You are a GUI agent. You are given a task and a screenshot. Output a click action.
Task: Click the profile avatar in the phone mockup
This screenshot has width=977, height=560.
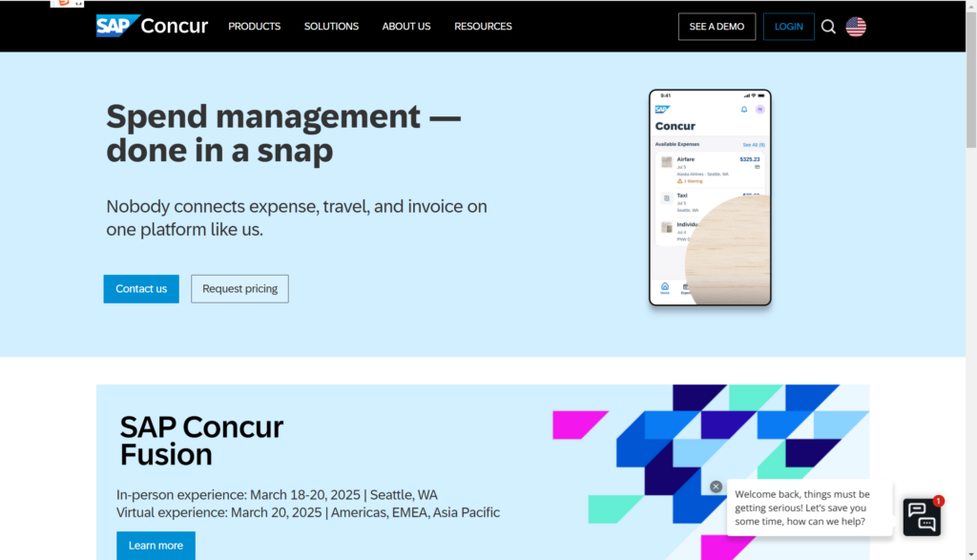tap(759, 110)
